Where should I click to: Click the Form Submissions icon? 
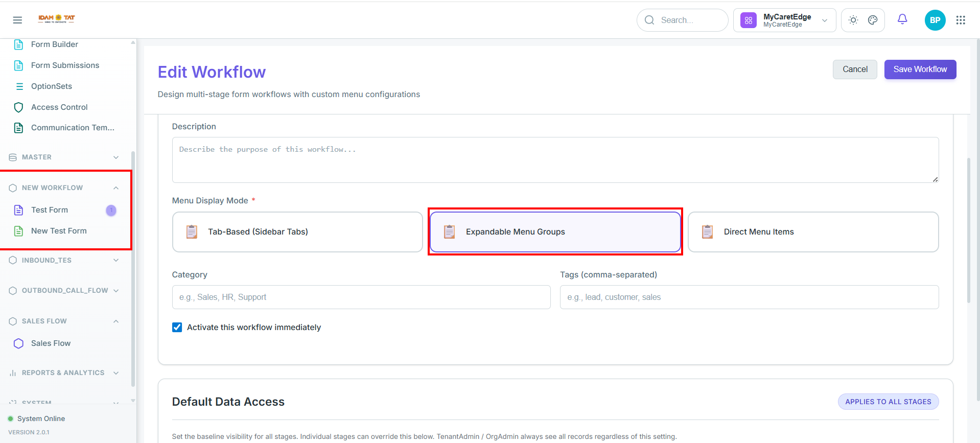click(x=19, y=65)
